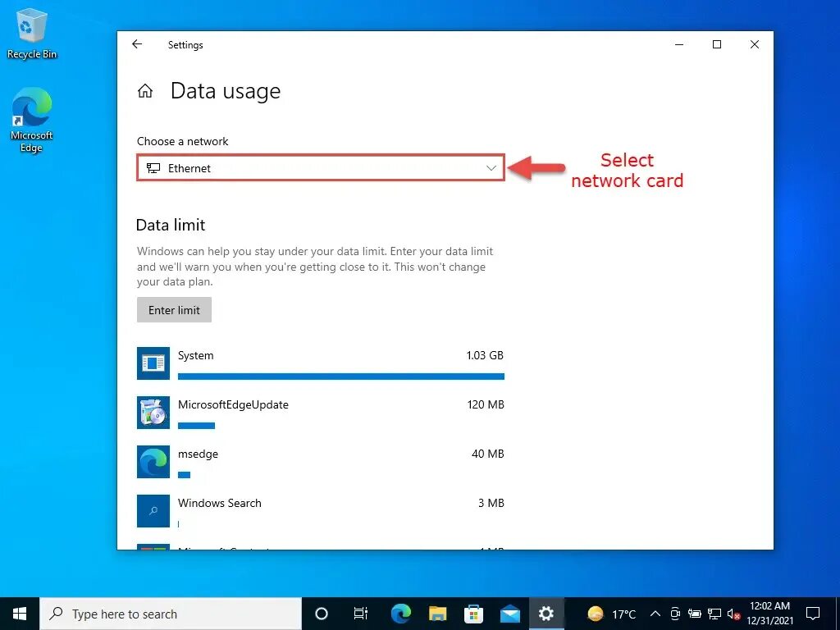
Task: Launch Microsoft Store from the taskbar
Action: click(x=474, y=614)
